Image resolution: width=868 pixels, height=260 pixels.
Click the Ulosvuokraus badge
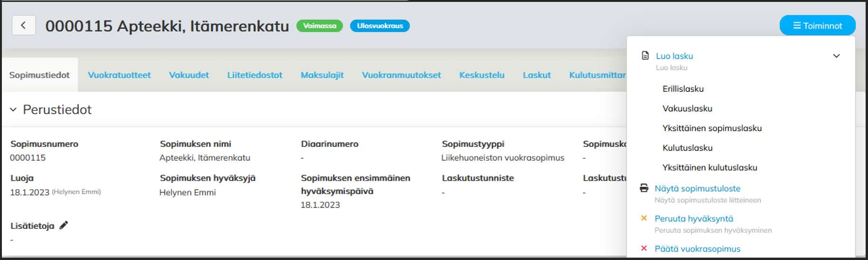pos(380,26)
